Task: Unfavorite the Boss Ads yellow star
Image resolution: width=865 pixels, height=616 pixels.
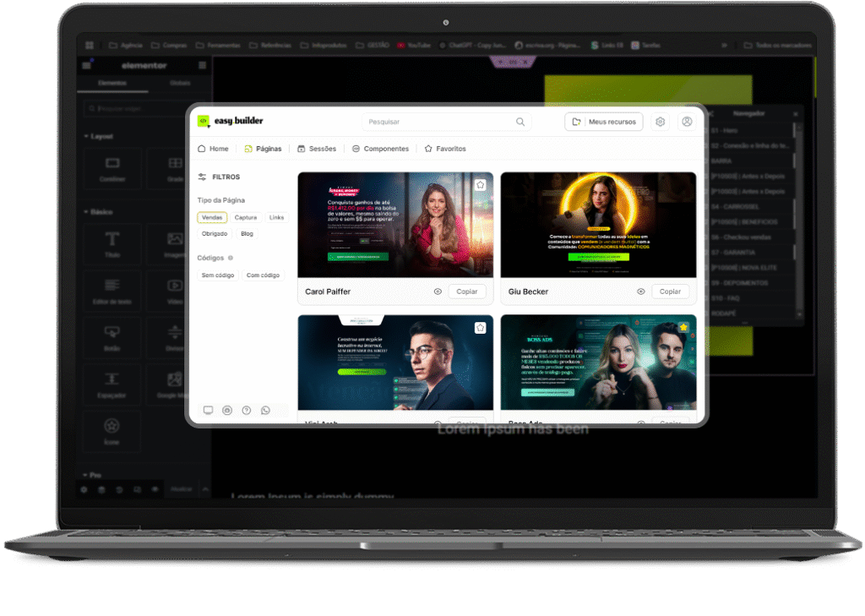Action: (683, 327)
